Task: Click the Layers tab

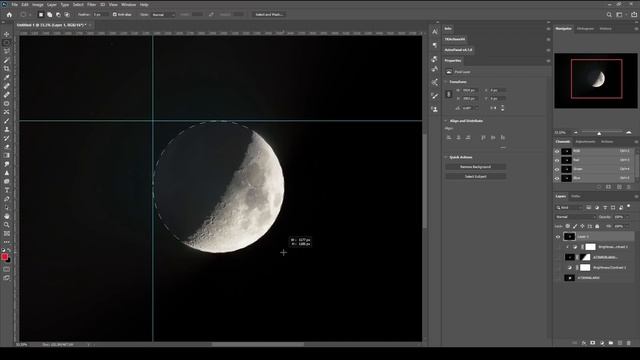Action: 561,196
